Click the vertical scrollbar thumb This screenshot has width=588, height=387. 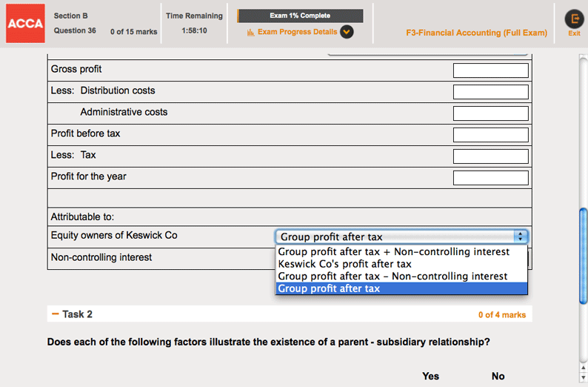(583, 254)
